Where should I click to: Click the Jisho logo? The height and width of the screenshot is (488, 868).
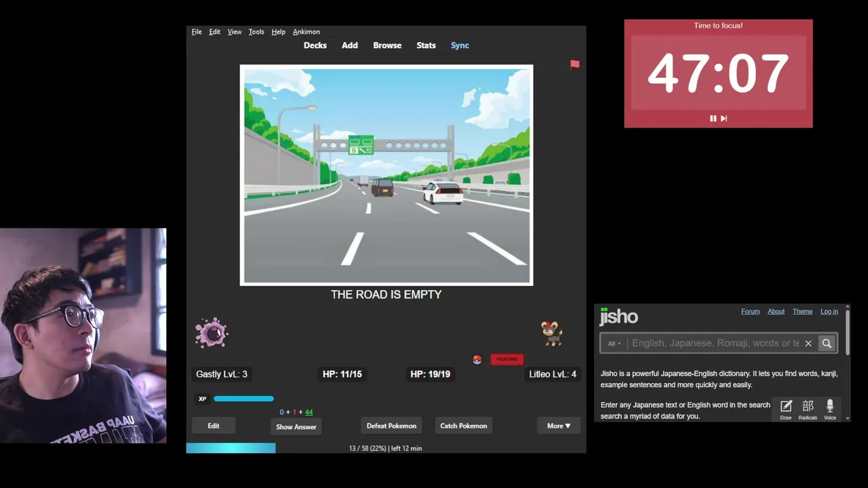(618, 317)
